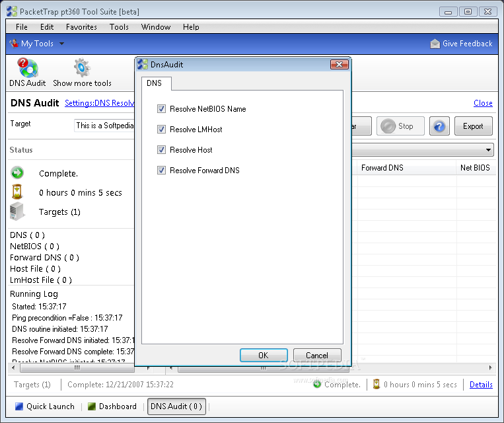The width and height of the screenshot is (504, 423).
Task: Click the Forward DNS column header
Action: pyautogui.click(x=407, y=168)
